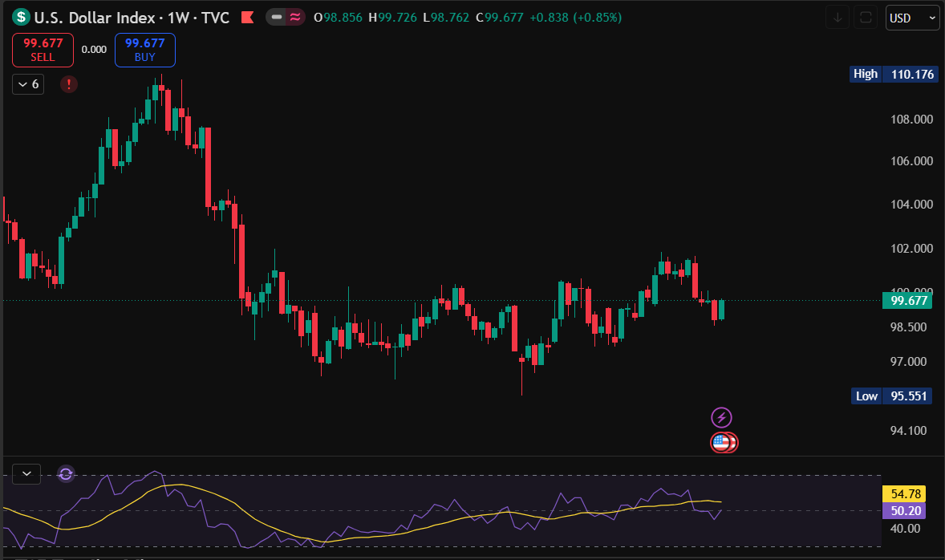Viewport: 945px width, 560px height.
Task: Click the 104.000 price scale label
Action: [x=911, y=205]
